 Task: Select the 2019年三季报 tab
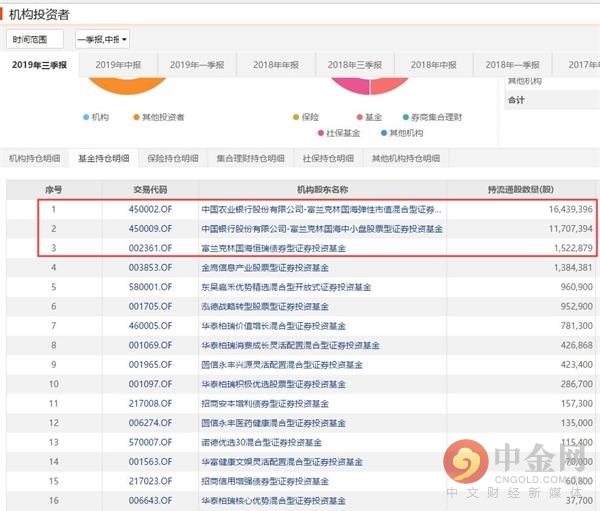tap(39, 65)
